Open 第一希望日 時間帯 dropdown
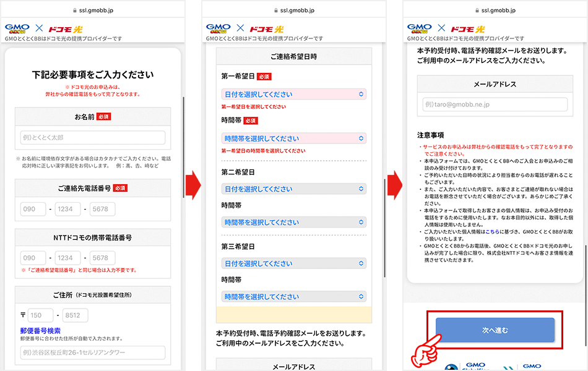Image resolution: width=588 pixels, height=371 pixels. [x=294, y=139]
